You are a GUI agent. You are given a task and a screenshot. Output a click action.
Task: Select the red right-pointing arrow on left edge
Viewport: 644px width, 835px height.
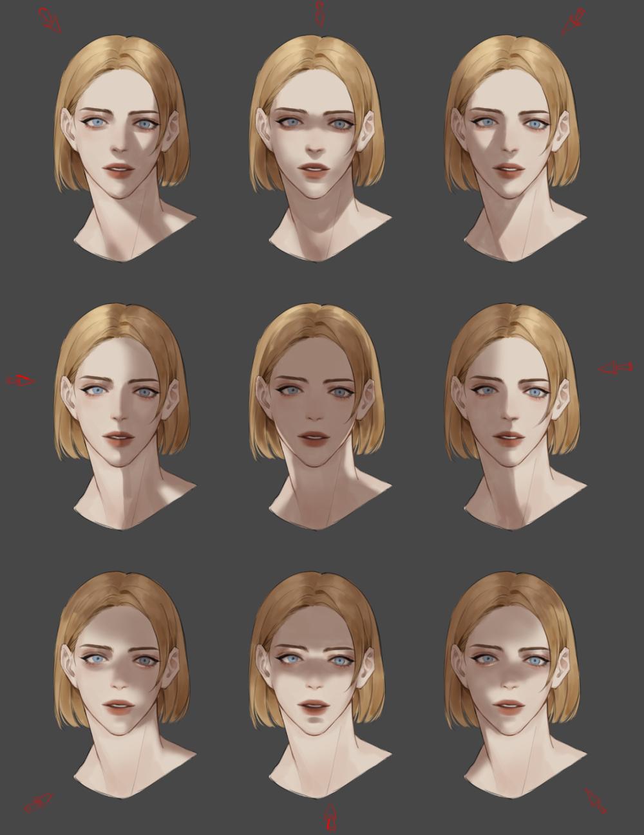[21, 380]
